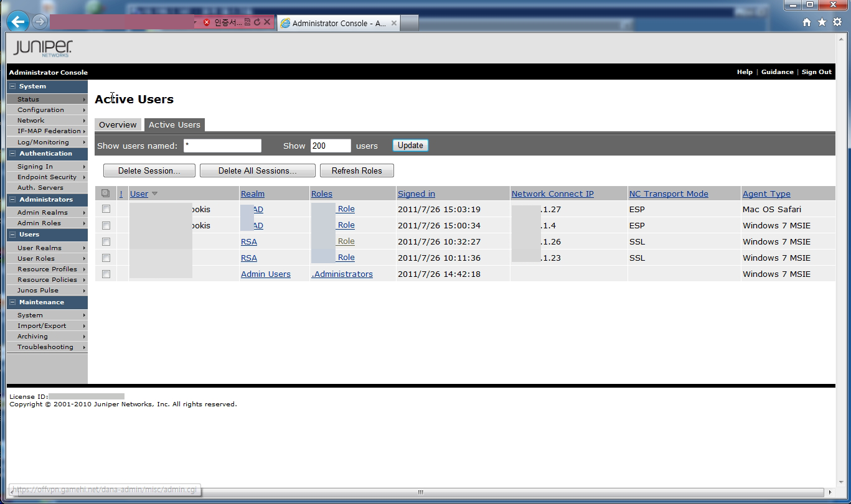Open the User Realms menu item

pyautogui.click(x=39, y=248)
